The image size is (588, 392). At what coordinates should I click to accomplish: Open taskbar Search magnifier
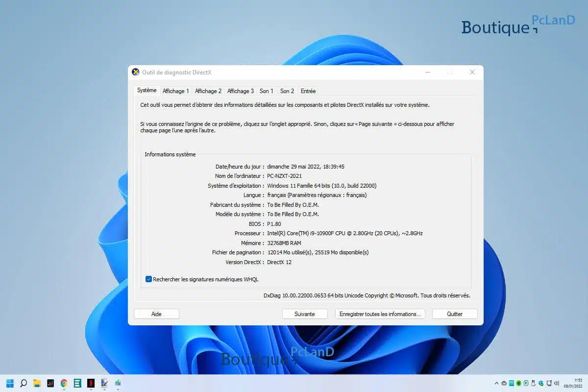(23, 383)
